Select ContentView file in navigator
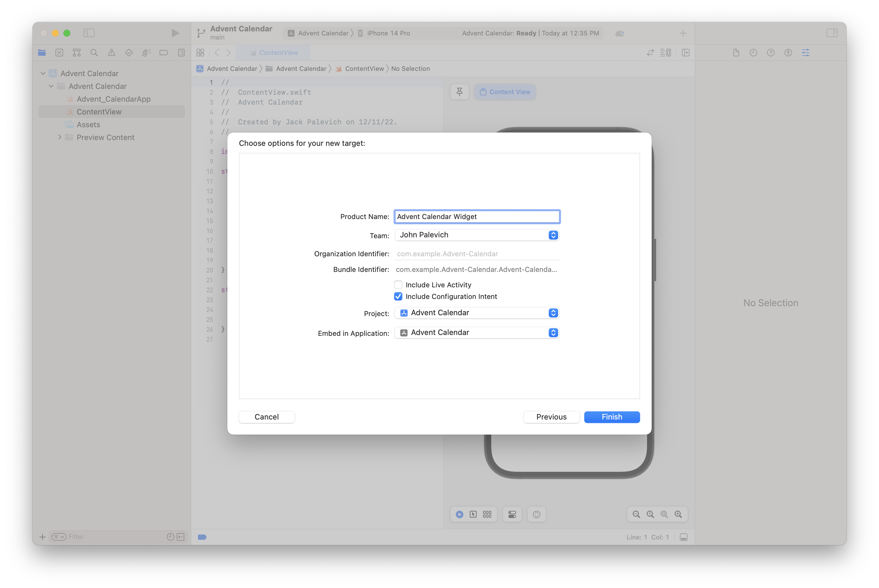879x588 pixels. [112, 112]
